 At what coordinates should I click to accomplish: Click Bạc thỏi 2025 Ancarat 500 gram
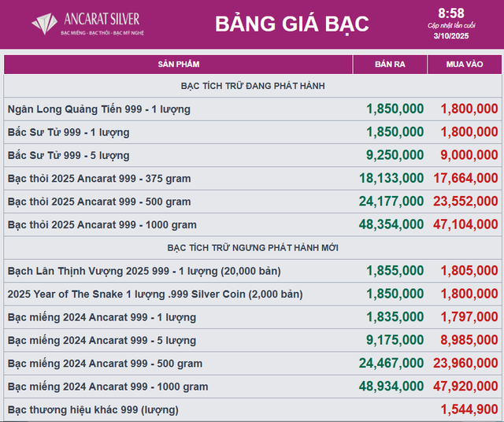[99, 202]
